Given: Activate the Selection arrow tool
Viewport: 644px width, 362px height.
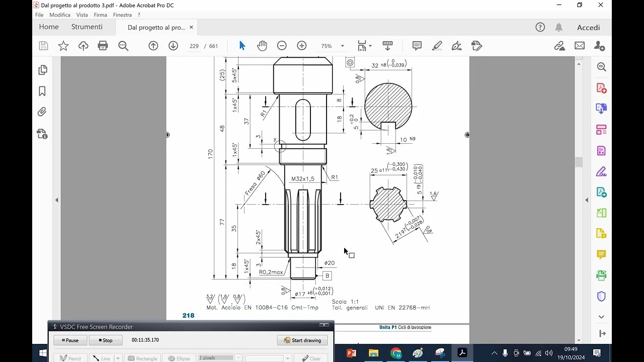Looking at the screenshot, I should point(242,46).
